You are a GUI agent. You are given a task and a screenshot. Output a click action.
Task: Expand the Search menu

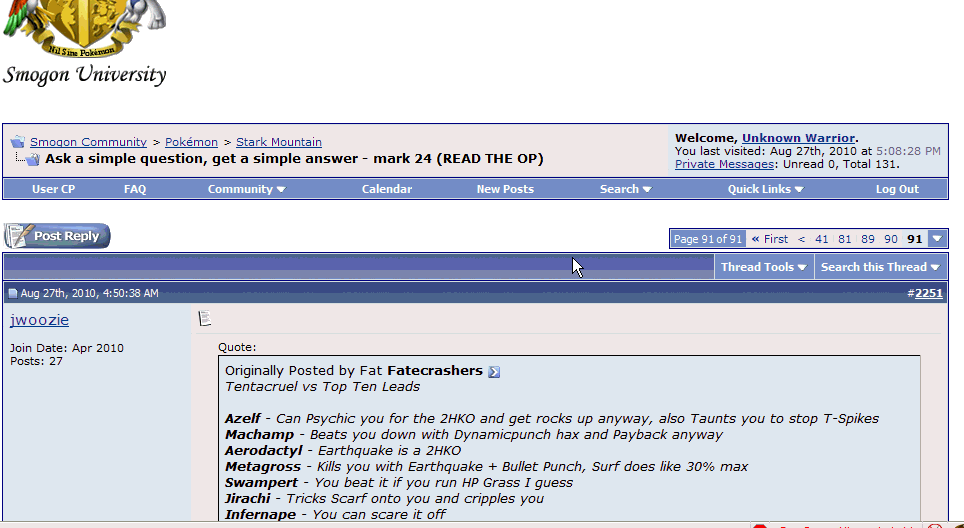coord(625,189)
